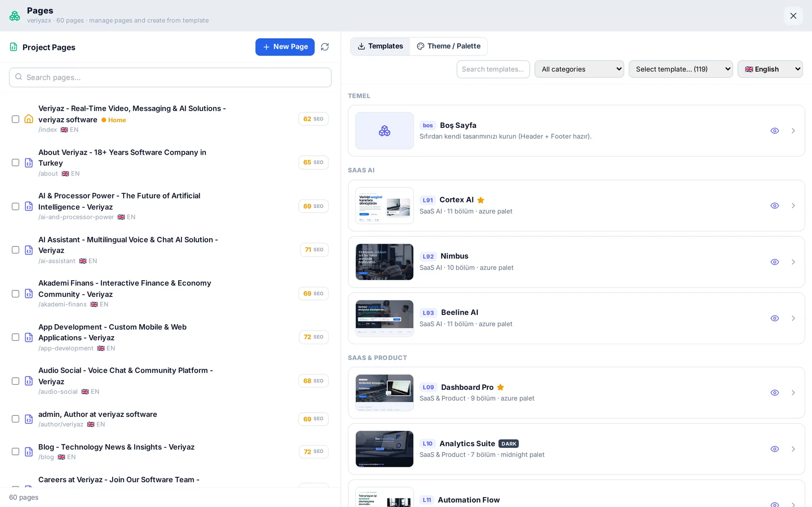
Task: Expand the Boş Sayfa template chevron
Action: point(793,131)
